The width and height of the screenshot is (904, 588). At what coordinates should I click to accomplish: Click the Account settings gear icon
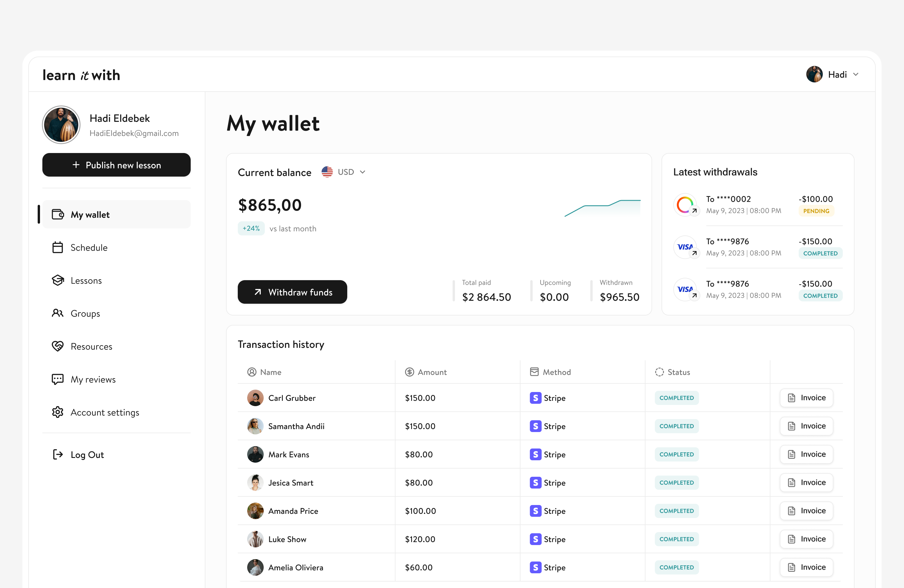click(58, 412)
